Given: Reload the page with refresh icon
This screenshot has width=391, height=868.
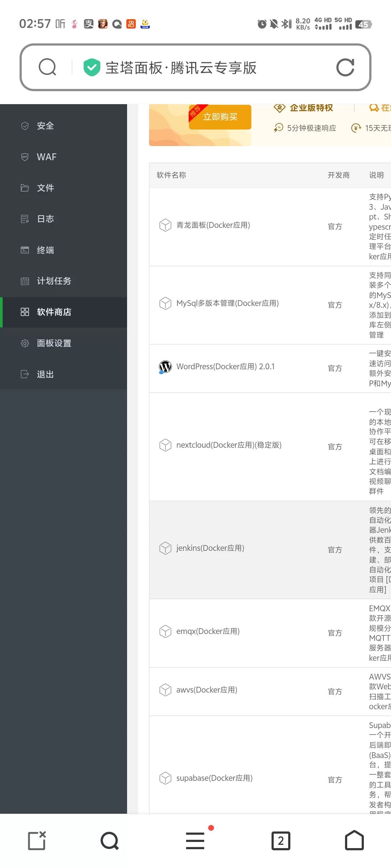Looking at the screenshot, I should [345, 67].
